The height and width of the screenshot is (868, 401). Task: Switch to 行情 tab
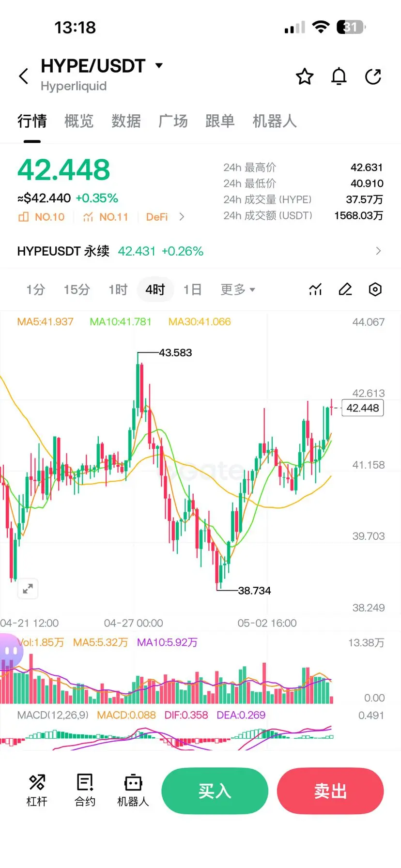click(32, 121)
